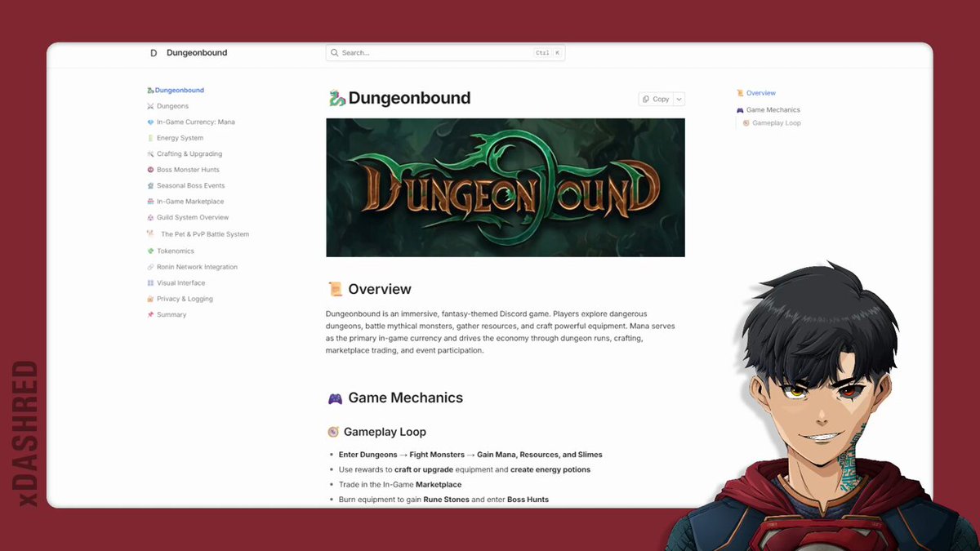
Task: Select Dungeonbound page in left sidebar
Action: coord(180,91)
